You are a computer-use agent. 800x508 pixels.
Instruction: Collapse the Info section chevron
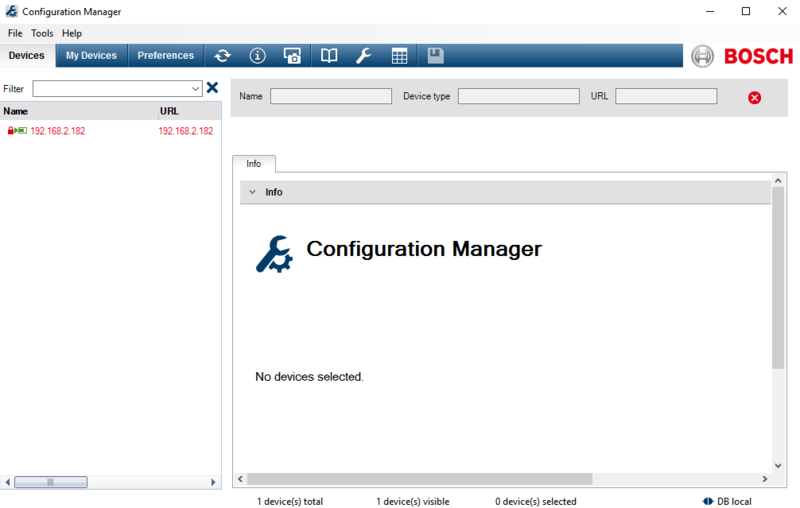coord(252,192)
